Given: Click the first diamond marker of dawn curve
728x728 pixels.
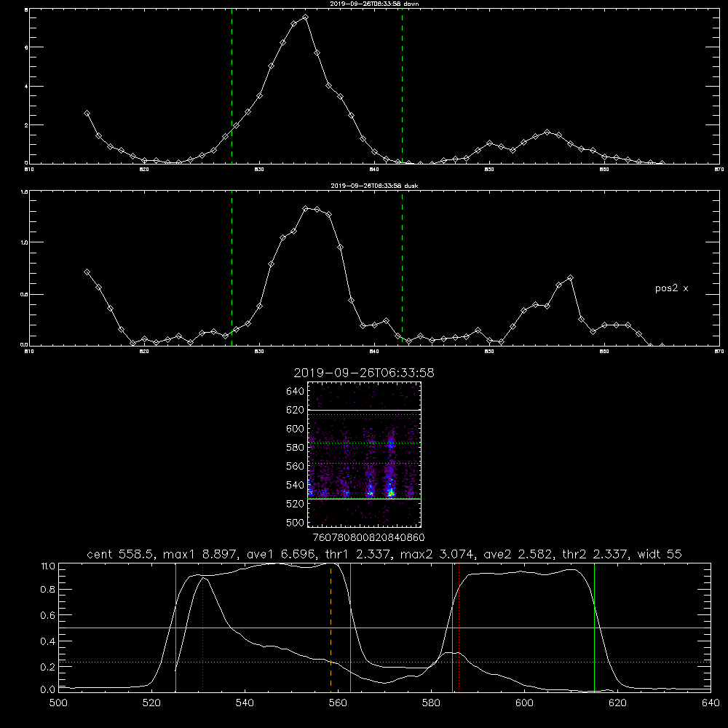Looking at the screenshot, I should coord(87,113).
